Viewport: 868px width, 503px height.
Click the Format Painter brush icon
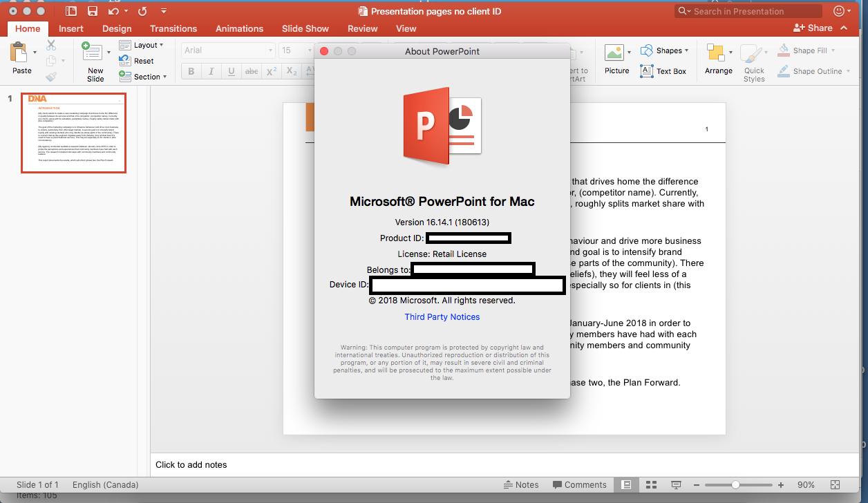51,77
